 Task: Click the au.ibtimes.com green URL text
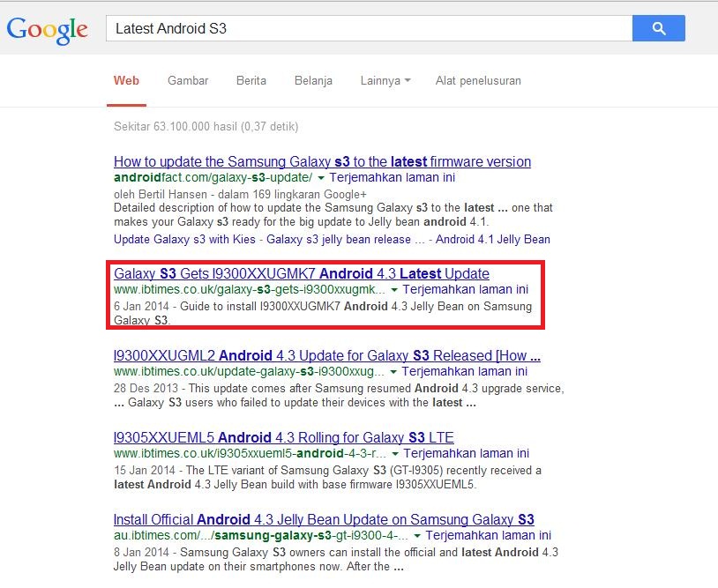[261, 535]
